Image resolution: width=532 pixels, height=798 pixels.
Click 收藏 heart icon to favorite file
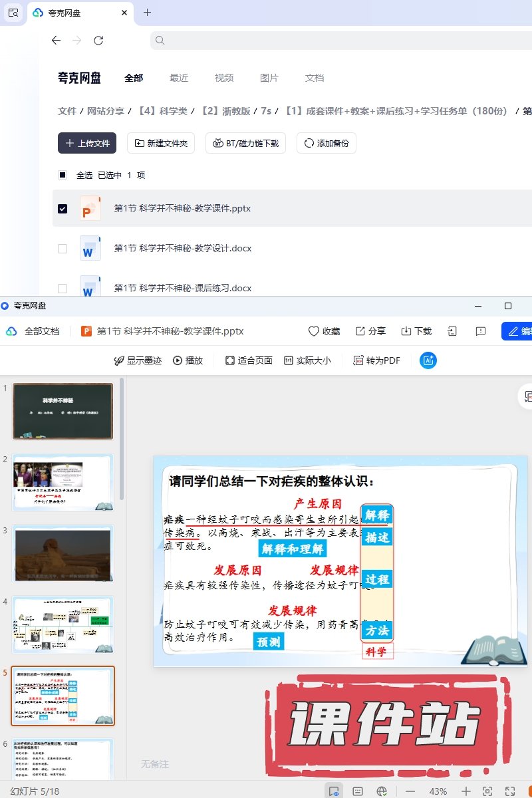pyautogui.click(x=324, y=331)
